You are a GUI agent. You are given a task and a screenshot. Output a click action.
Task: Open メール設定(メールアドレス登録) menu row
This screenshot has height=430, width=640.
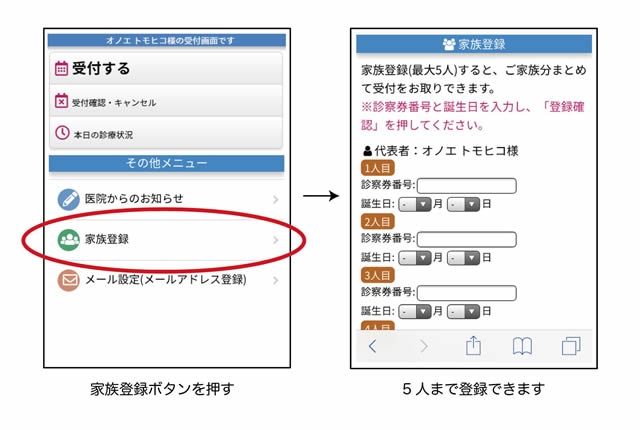(167, 280)
